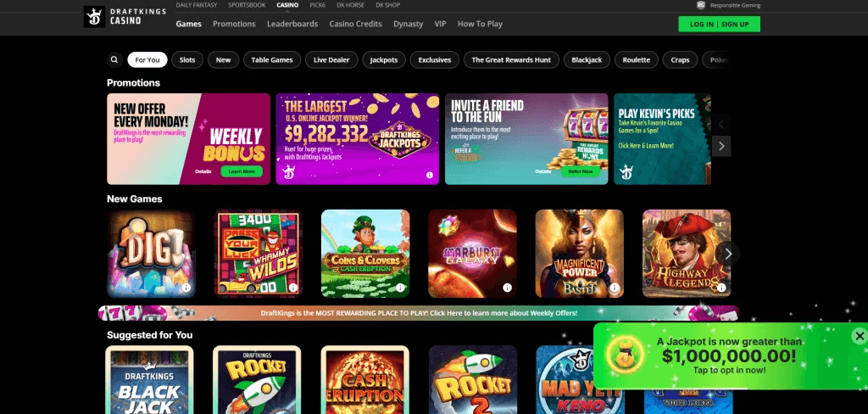Open the Cash Eruption suggested game
Screen dimensions: 868x414
(364, 379)
